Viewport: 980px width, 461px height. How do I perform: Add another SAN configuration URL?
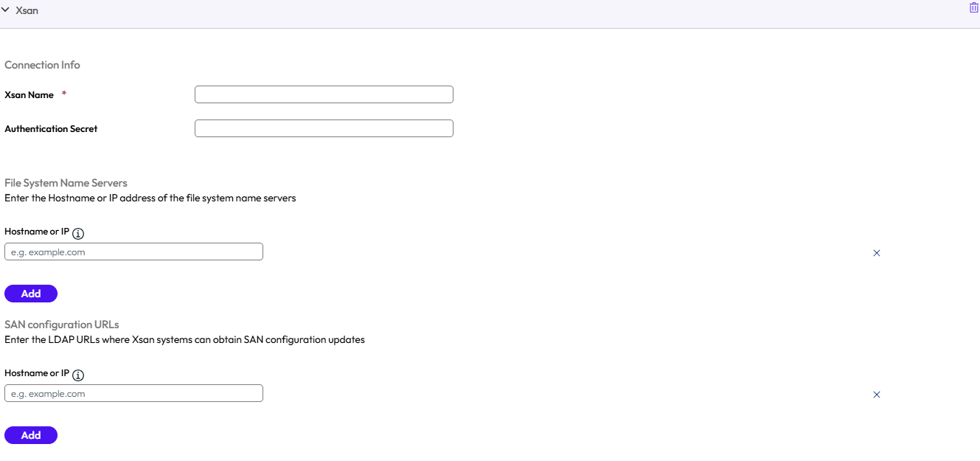[x=31, y=435]
